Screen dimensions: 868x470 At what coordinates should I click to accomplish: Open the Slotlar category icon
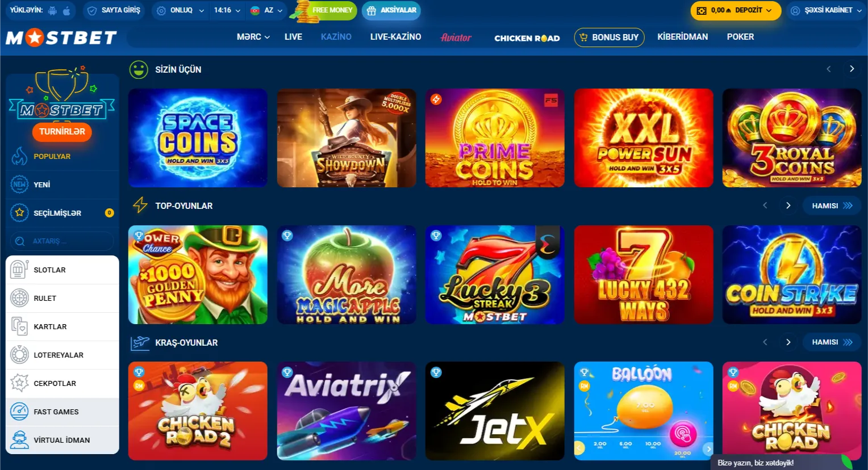(19, 270)
